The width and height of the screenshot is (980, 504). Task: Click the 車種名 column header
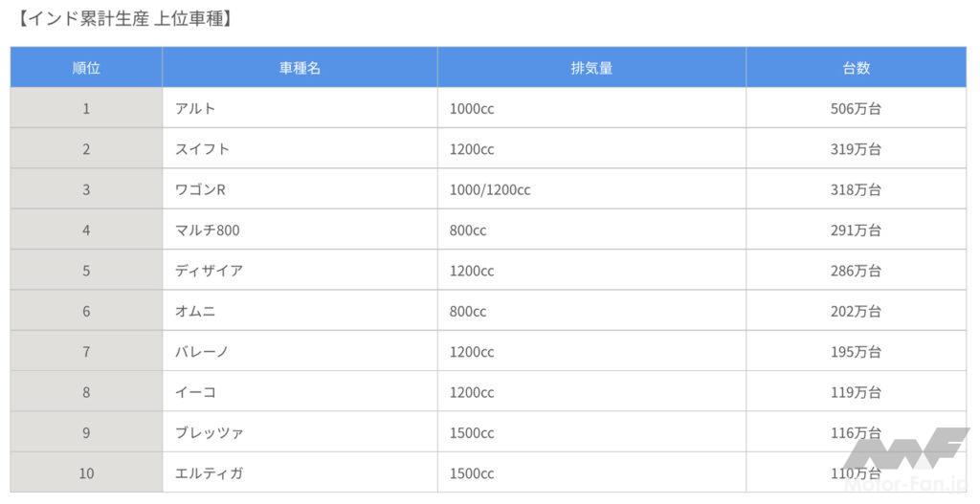click(x=300, y=68)
